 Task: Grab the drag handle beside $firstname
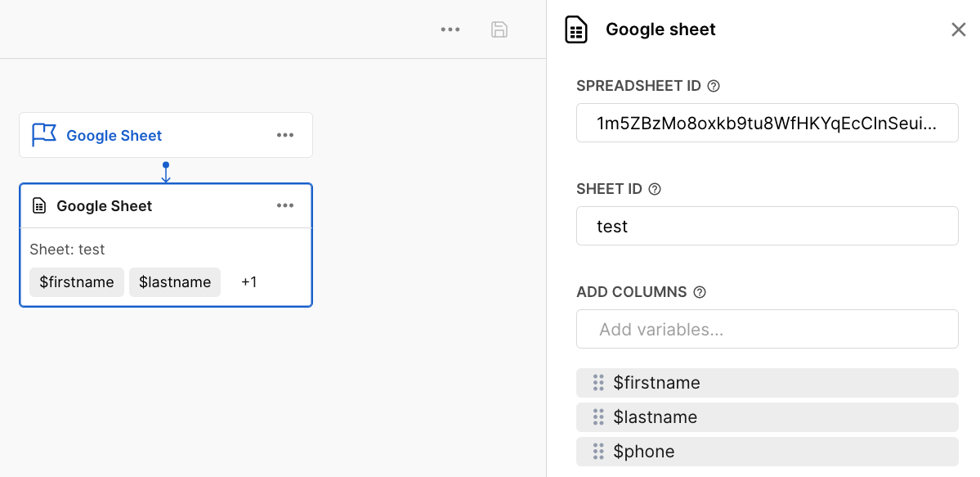[x=598, y=383]
